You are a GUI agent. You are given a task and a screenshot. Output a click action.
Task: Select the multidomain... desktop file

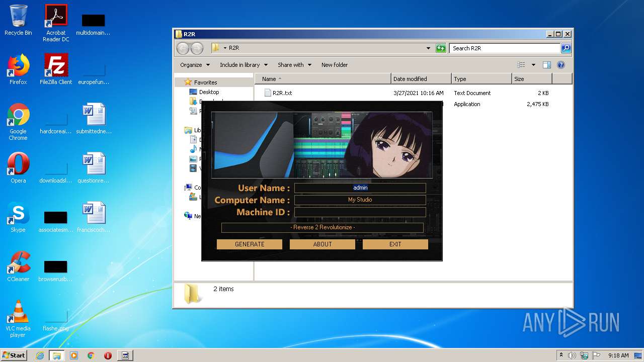[x=94, y=23]
